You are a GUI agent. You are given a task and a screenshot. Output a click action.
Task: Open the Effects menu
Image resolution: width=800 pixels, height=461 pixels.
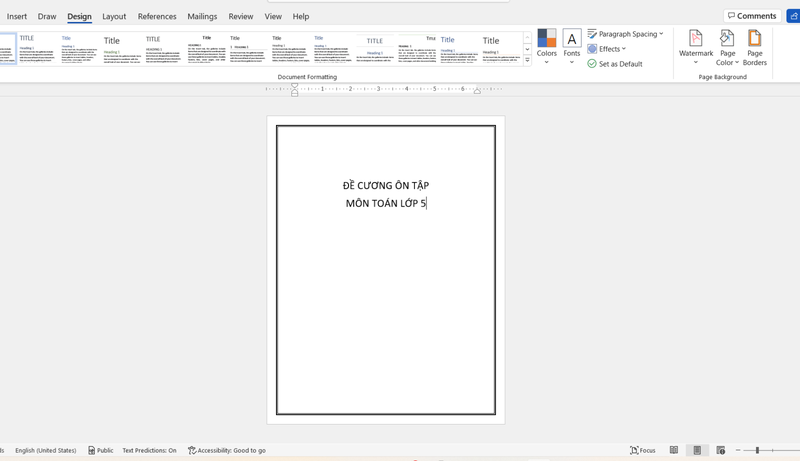click(607, 49)
